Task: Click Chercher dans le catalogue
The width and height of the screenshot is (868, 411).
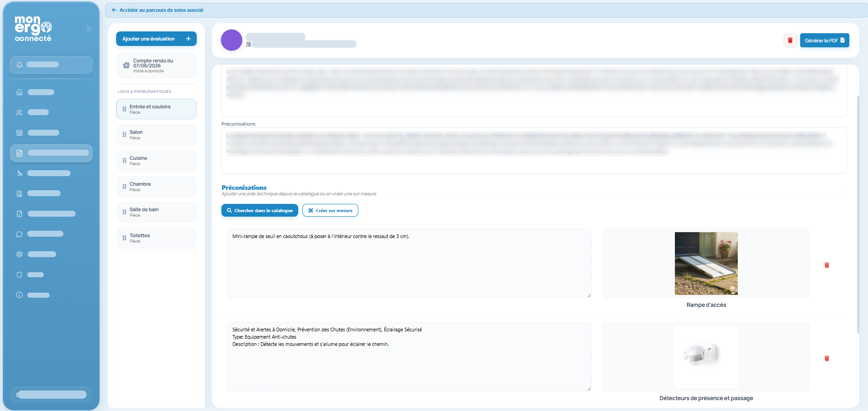Action: tap(260, 210)
